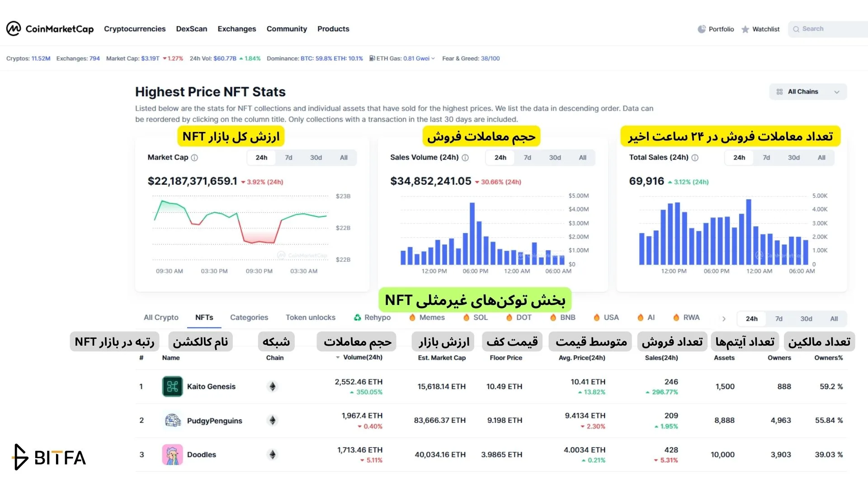The image size is (868, 488).
Task: Open the Portfolio link
Action: coord(721,29)
